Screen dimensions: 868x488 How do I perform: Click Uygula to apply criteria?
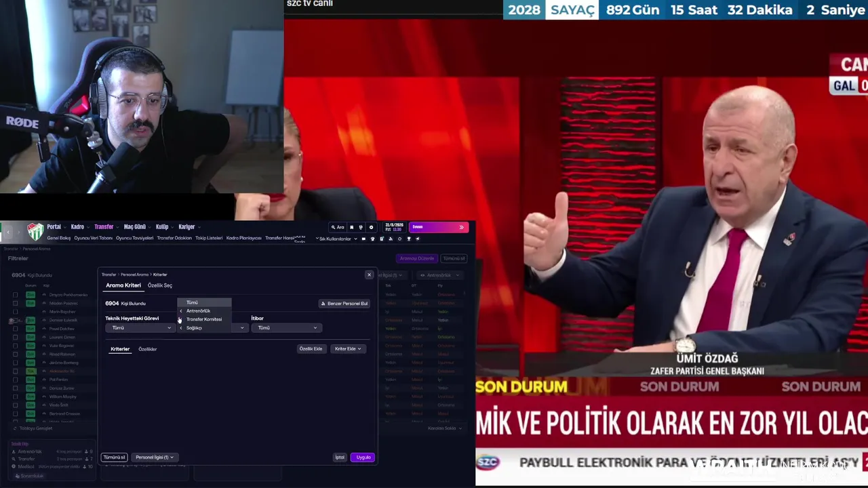363,457
